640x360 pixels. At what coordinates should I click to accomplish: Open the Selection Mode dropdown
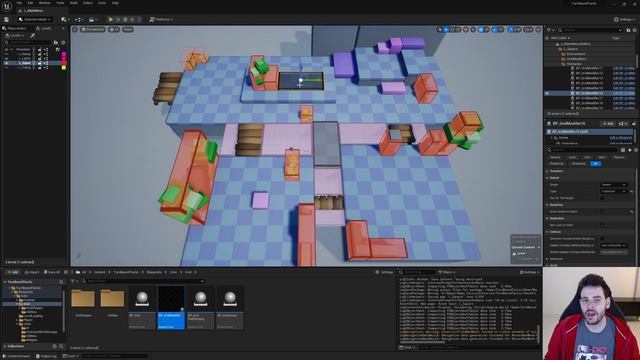[35, 19]
